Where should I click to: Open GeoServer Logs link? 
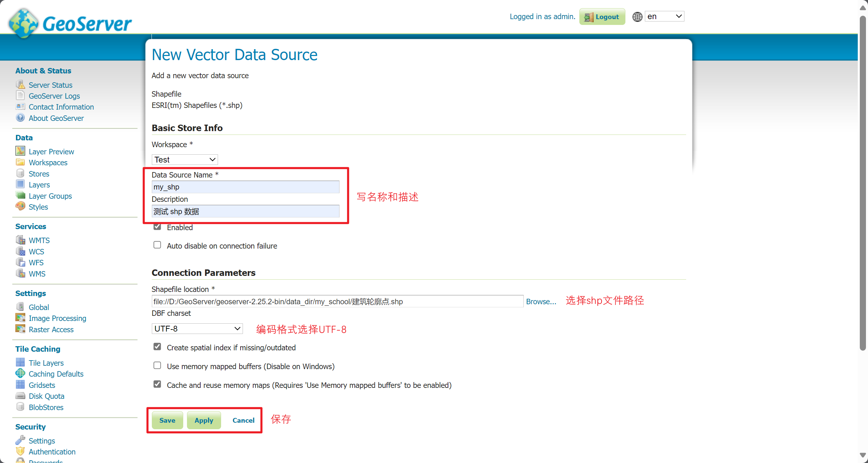click(x=54, y=96)
